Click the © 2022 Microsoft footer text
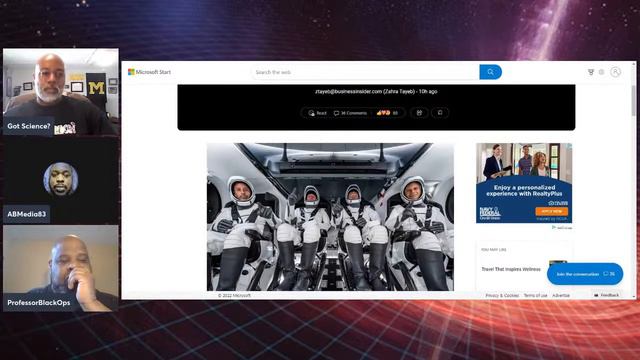640x360 pixels. [234, 295]
